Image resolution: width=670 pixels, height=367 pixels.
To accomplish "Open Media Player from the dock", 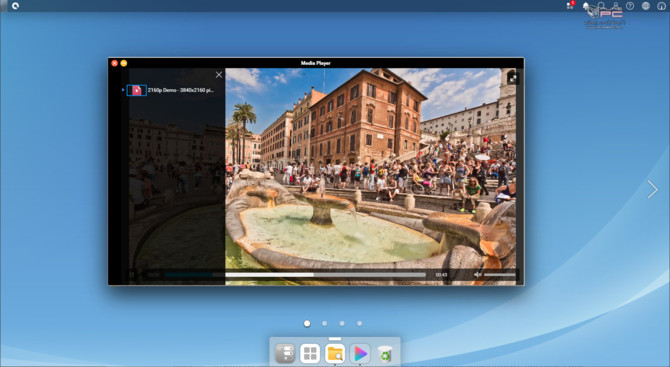I will click(360, 353).
